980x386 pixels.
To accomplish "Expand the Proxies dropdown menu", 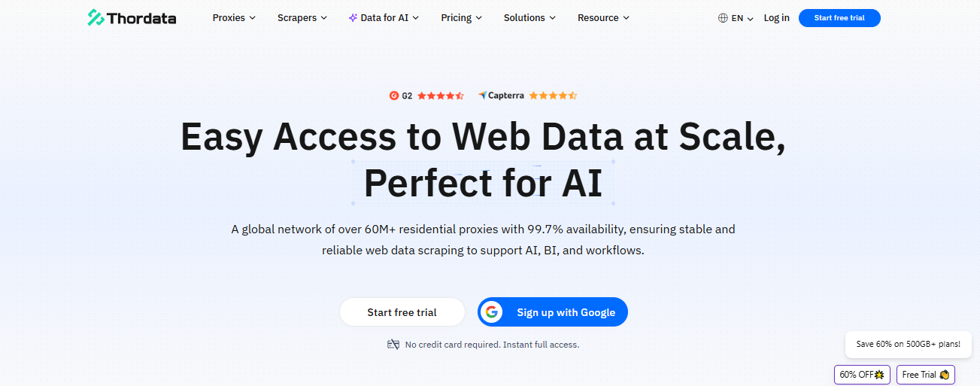I will pos(234,18).
